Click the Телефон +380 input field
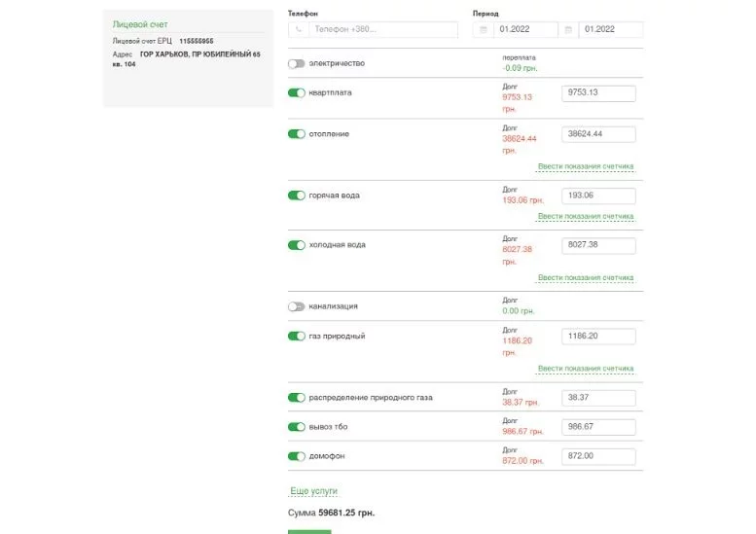This screenshot has width=756, height=534. click(383, 30)
